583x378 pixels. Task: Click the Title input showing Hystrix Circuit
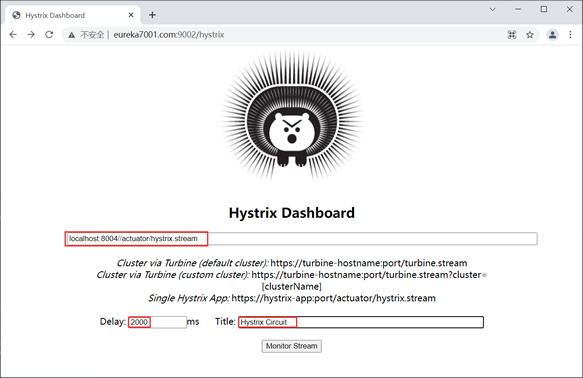click(x=361, y=322)
